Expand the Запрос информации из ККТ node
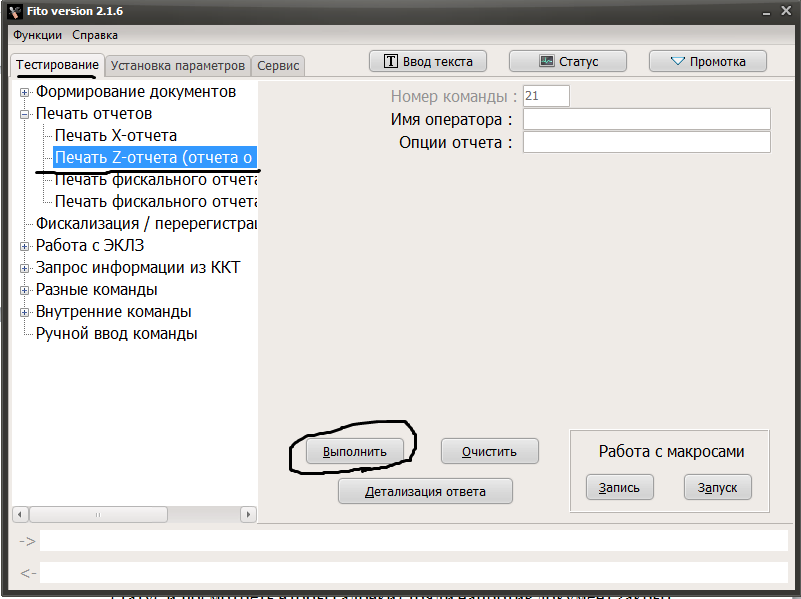Screen dimensions: 801x599 (x=24, y=268)
